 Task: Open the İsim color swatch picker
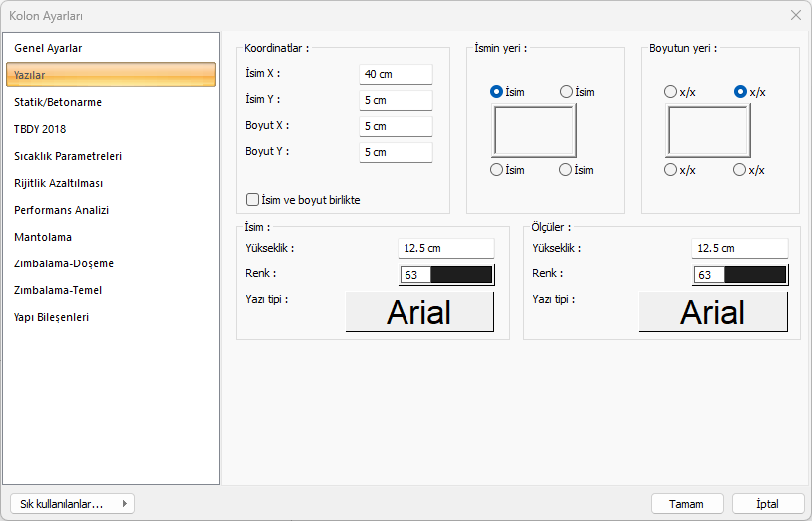(460, 274)
